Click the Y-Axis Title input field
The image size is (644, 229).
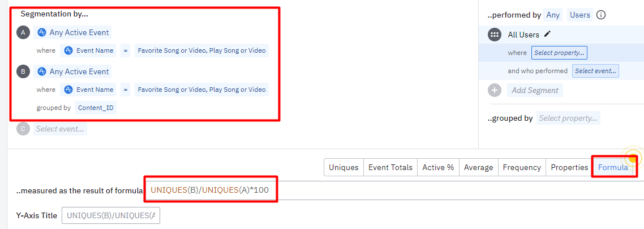tap(110, 215)
